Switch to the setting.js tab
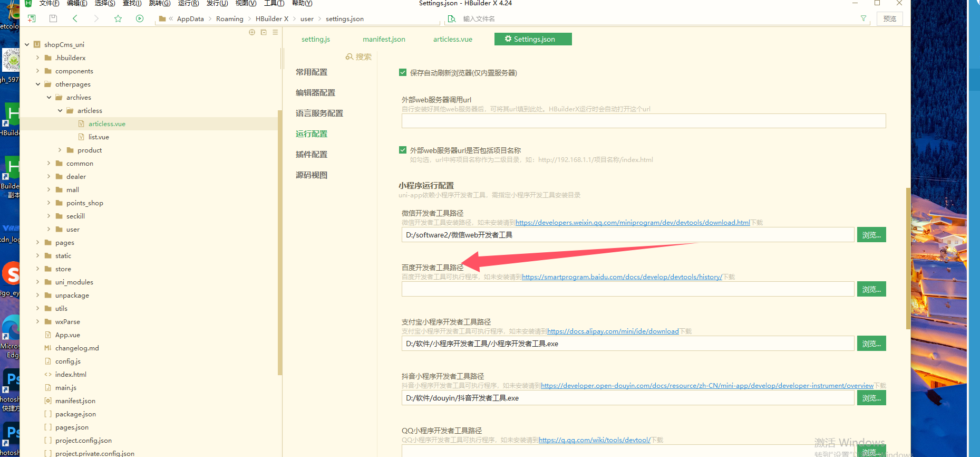Image resolution: width=980 pixels, height=457 pixels. (316, 39)
